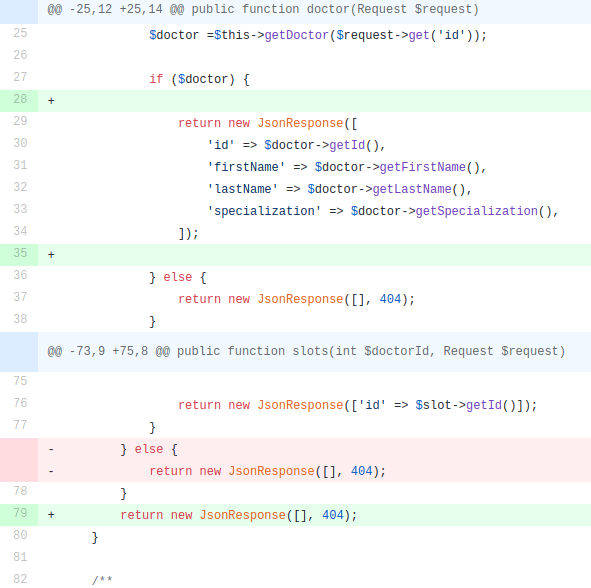The image size is (591, 588).
Task: Select line number 35 in the gutter
Action: (20, 253)
